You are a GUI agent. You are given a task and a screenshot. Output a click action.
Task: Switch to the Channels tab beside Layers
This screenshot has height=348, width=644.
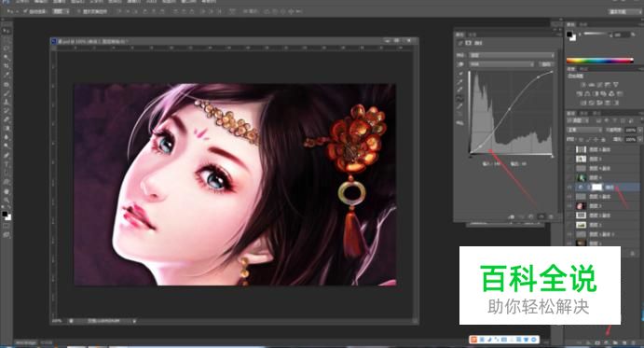pos(584,113)
